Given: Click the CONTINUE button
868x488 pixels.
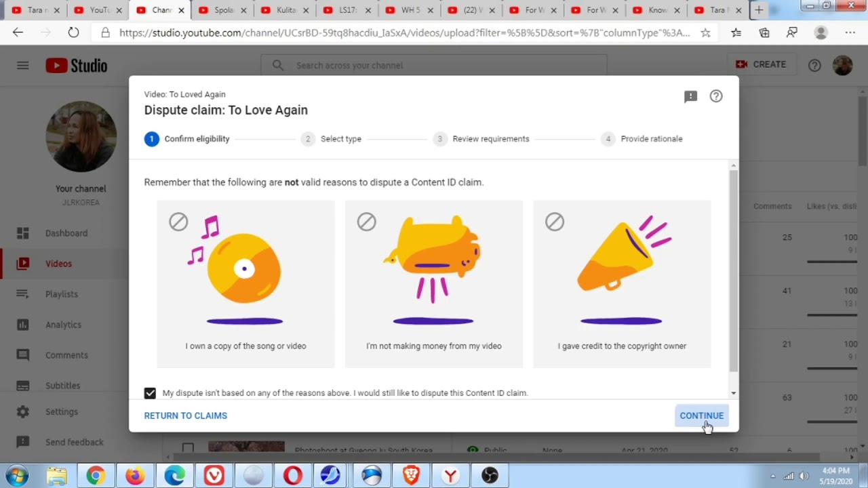Looking at the screenshot, I should pos(701,415).
